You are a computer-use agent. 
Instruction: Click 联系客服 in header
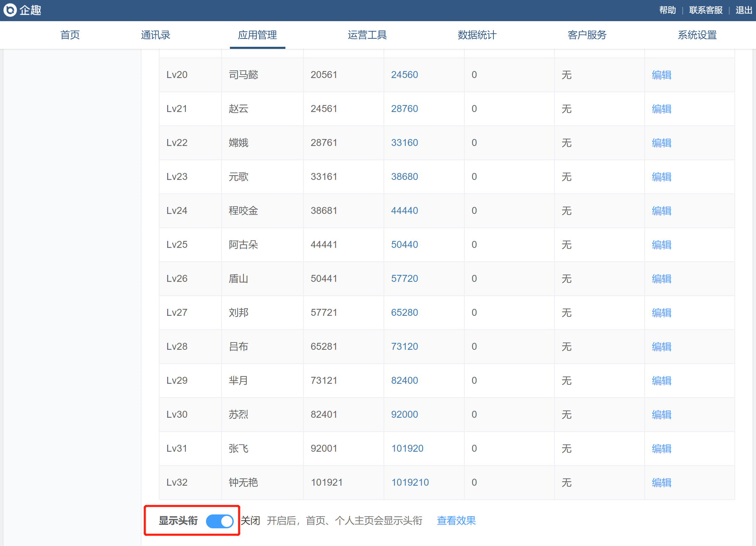(706, 10)
